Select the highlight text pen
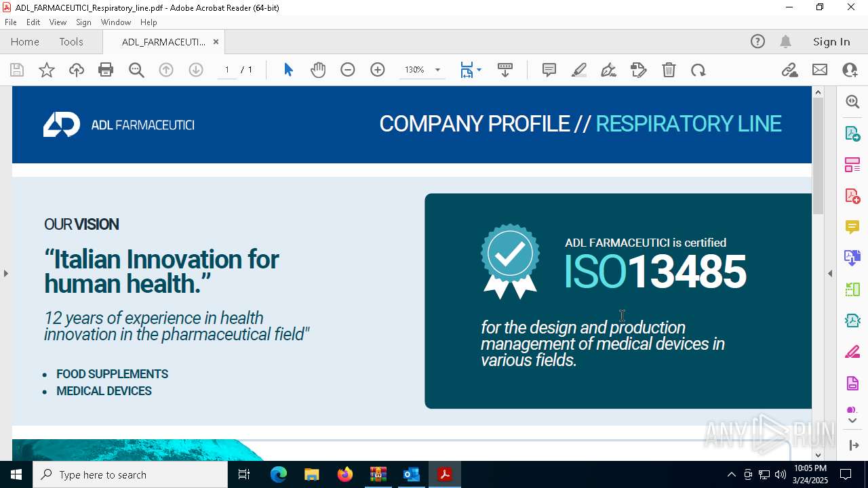The height and width of the screenshot is (488, 868). pyautogui.click(x=579, y=70)
